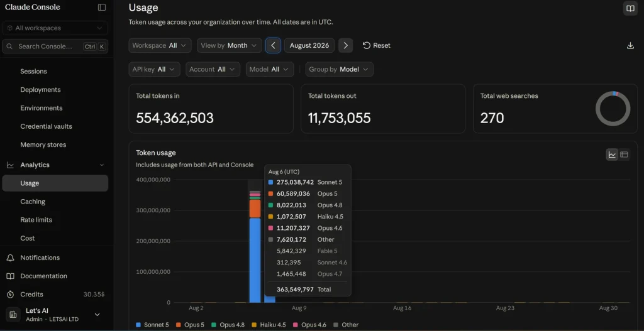The height and width of the screenshot is (331, 644).
Task: Toggle Opus 4.6 series in chart legend
Action: (x=309, y=325)
